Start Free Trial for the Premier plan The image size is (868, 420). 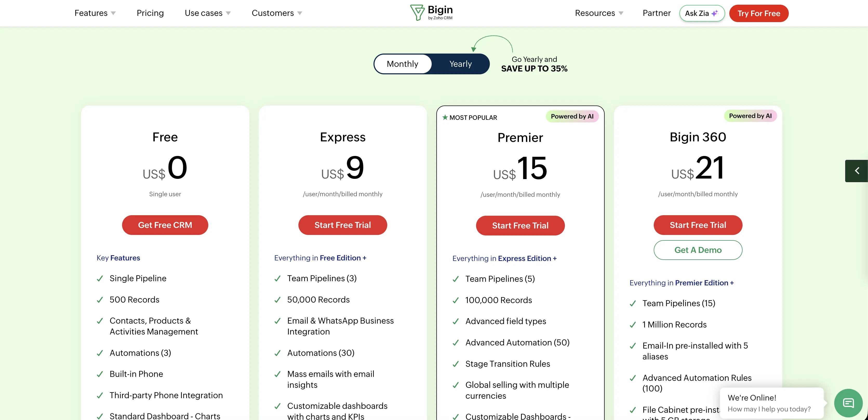[x=520, y=226]
